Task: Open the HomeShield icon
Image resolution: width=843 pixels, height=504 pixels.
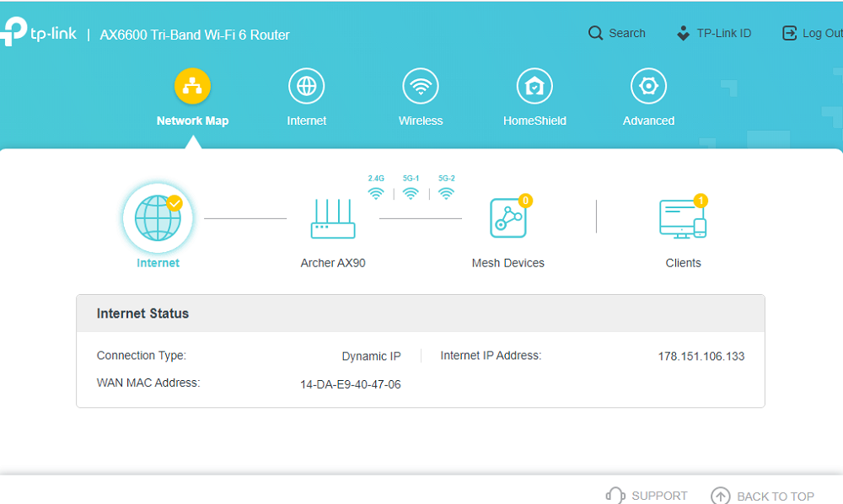Action: click(534, 86)
